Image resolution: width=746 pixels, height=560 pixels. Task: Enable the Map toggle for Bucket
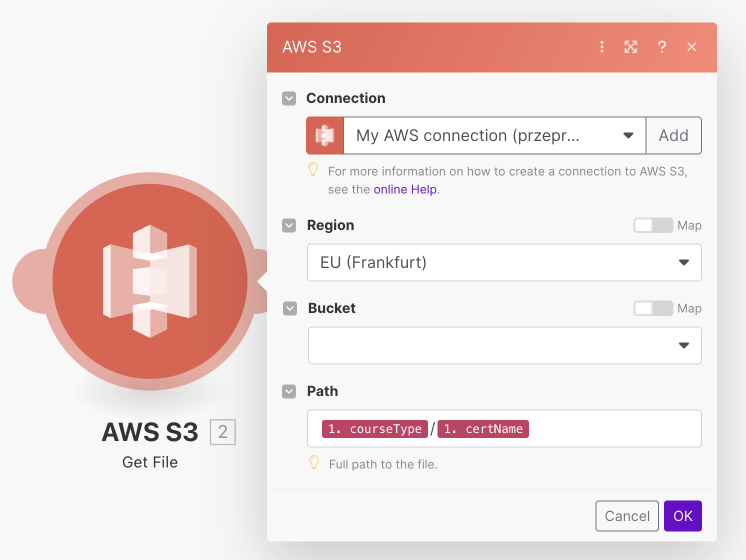tap(653, 308)
